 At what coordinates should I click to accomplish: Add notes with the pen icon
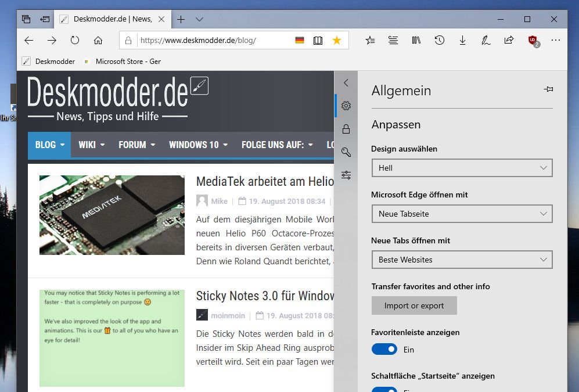click(486, 40)
